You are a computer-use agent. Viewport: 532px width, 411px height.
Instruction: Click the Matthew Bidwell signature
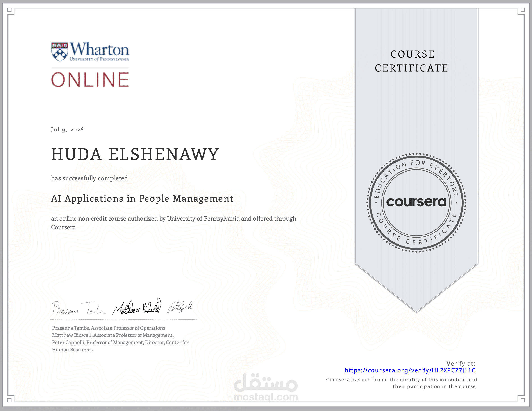[x=137, y=307]
